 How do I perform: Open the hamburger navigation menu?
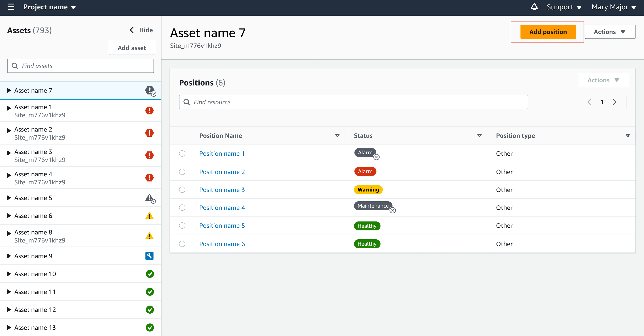tap(11, 7)
